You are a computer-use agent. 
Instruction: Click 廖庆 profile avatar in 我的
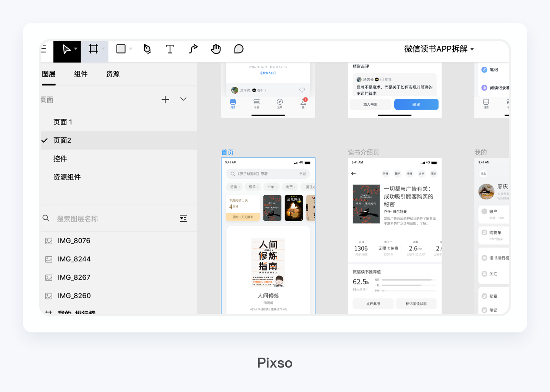point(486,191)
